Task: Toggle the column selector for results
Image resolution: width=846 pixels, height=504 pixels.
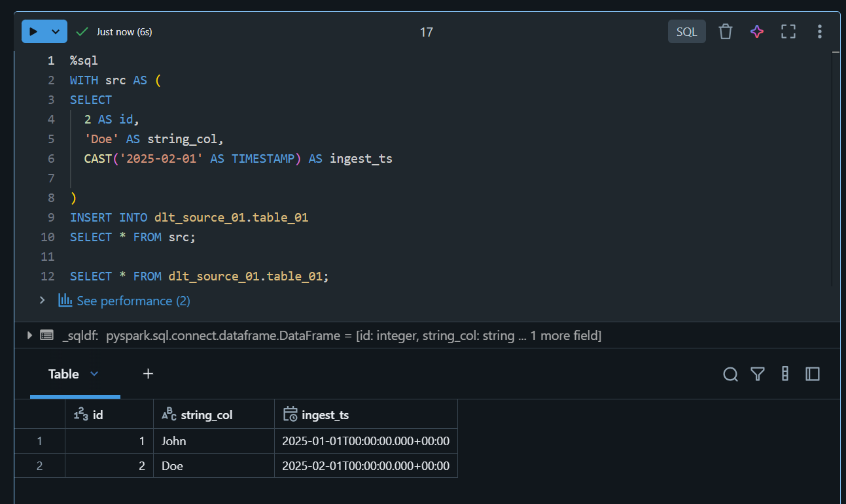Action: pos(784,374)
